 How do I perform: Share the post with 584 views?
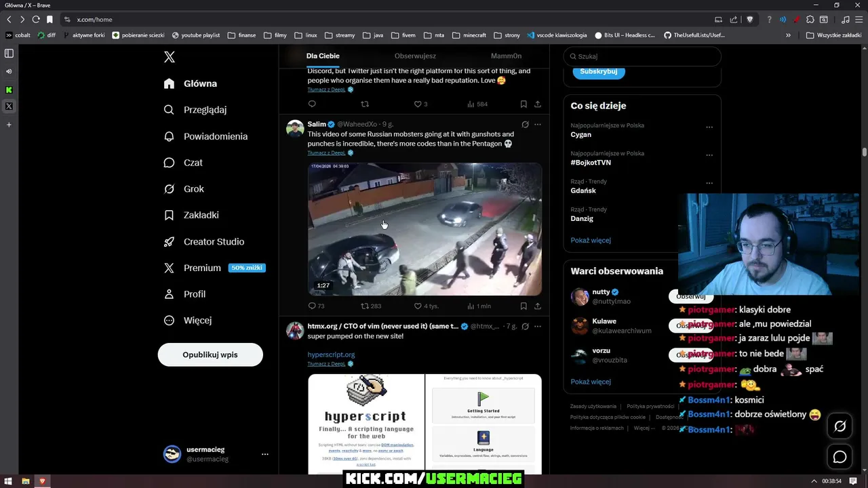click(x=538, y=104)
